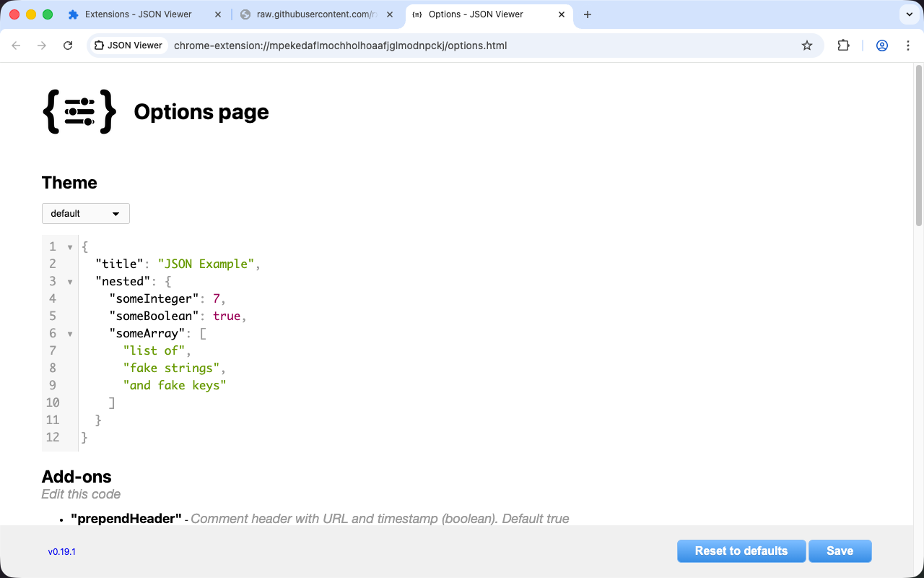Open the Chrome profile menu

pos(882,46)
